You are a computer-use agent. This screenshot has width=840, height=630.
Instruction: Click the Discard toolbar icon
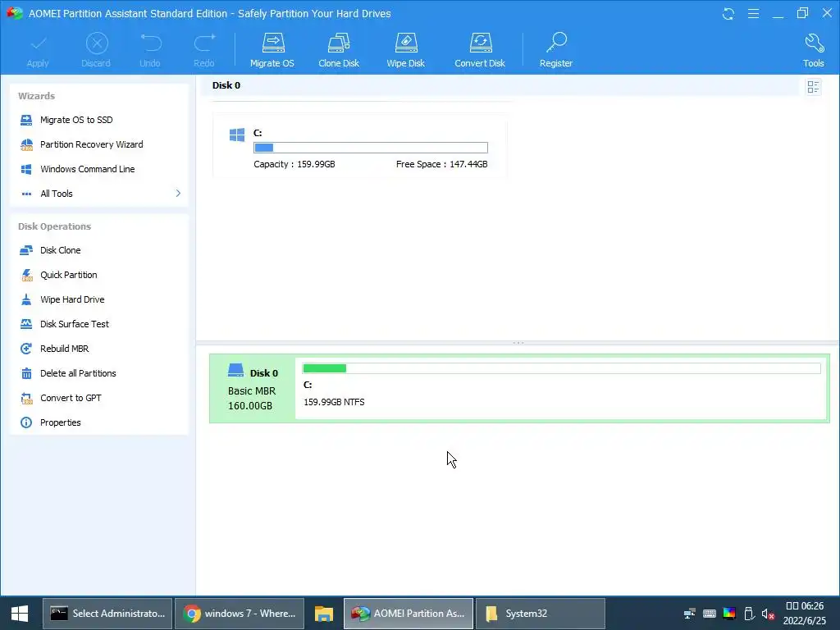(x=97, y=43)
